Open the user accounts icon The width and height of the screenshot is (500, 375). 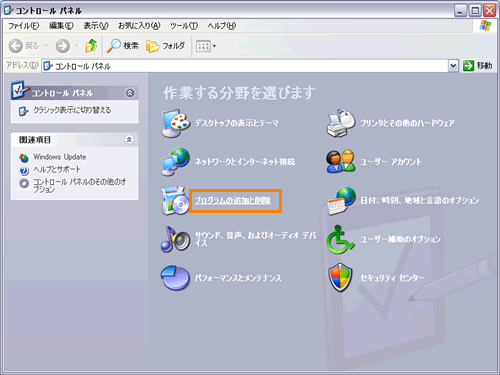[341, 162]
